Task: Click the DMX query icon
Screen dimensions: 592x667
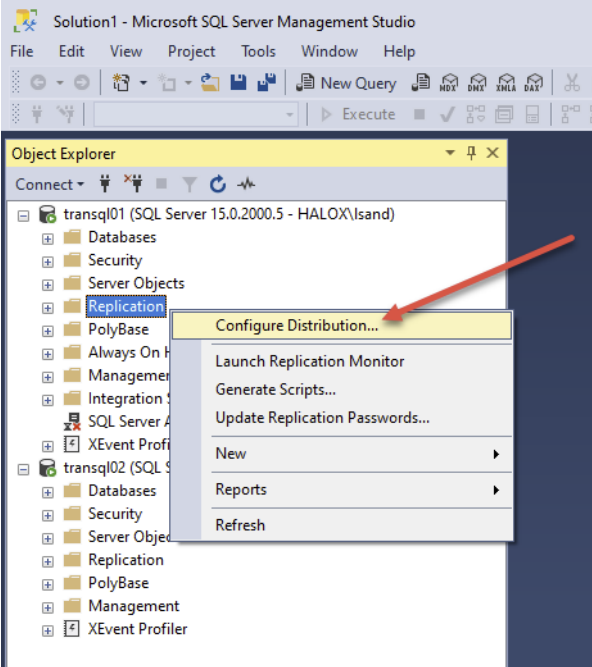Action: click(x=476, y=83)
